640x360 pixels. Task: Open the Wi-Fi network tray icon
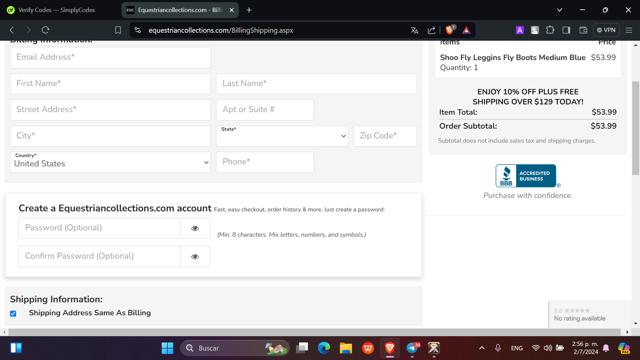tap(536, 348)
